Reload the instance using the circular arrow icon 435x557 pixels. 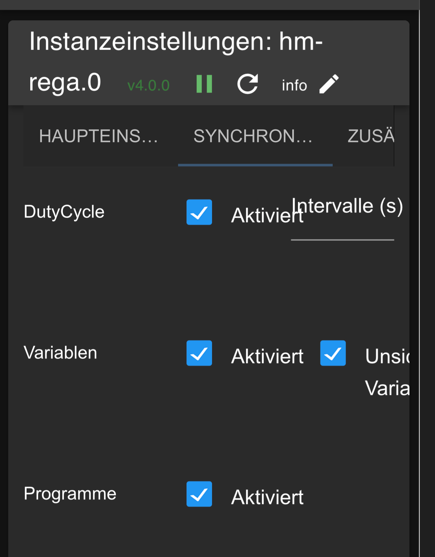(x=248, y=84)
